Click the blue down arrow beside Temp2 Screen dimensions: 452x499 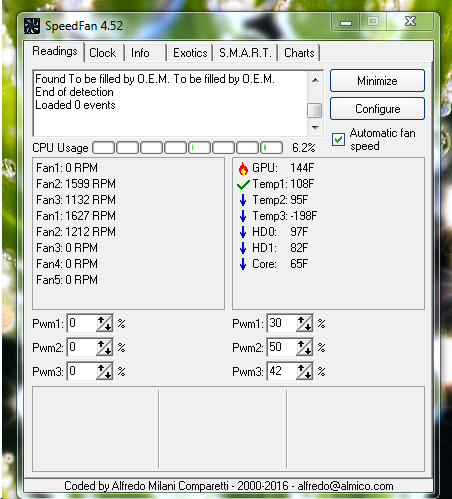click(x=243, y=200)
